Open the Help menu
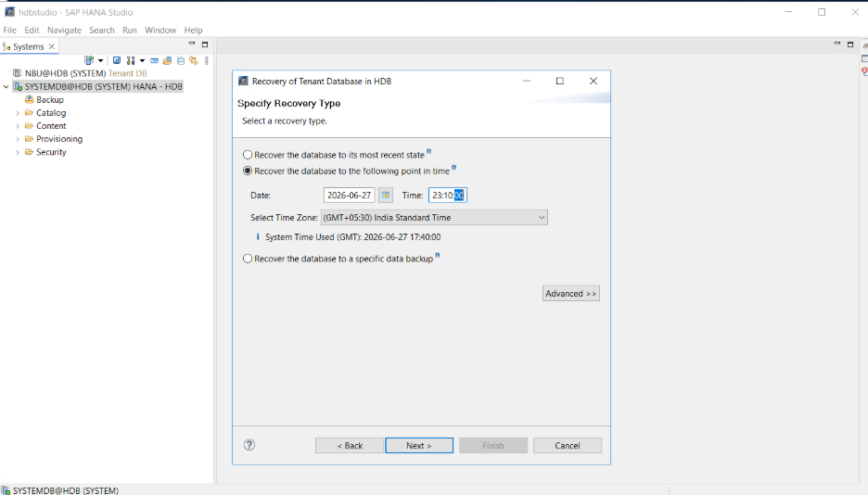868x495 pixels. (193, 30)
